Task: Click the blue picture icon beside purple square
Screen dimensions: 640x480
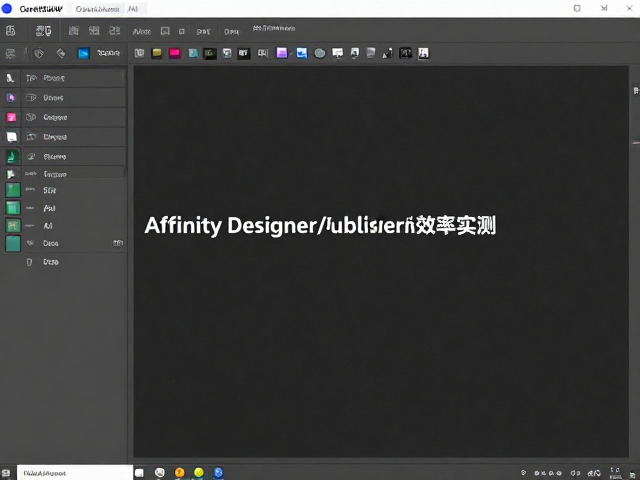Action: point(302,53)
